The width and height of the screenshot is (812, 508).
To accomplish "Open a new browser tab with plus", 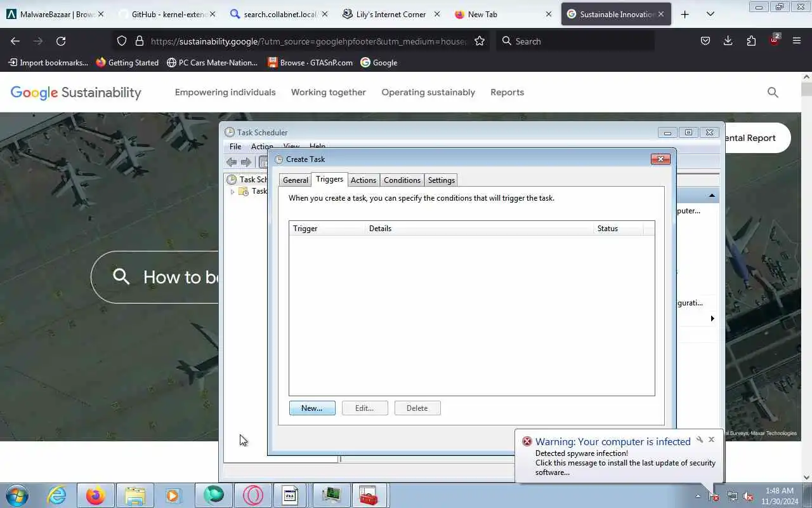I will point(684,14).
